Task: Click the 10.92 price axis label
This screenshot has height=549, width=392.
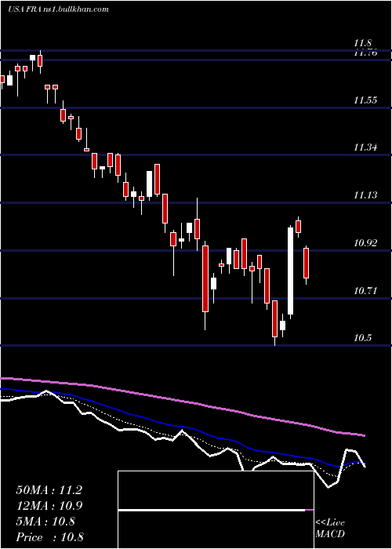Action: pyautogui.click(x=365, y=243)
